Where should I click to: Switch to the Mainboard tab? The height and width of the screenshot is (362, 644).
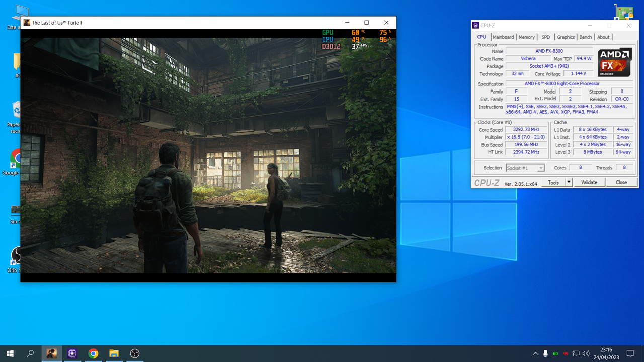(x=503, y=37)
